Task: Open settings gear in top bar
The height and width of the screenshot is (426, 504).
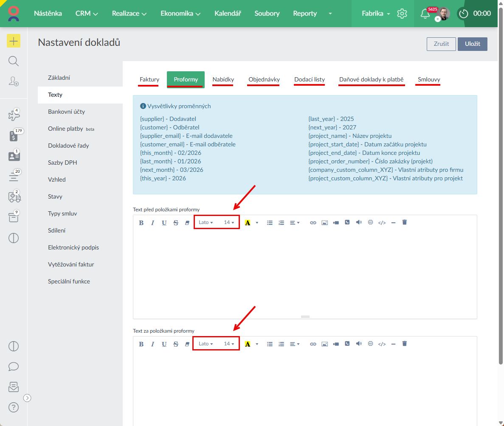Action: [x=402, y=14]
